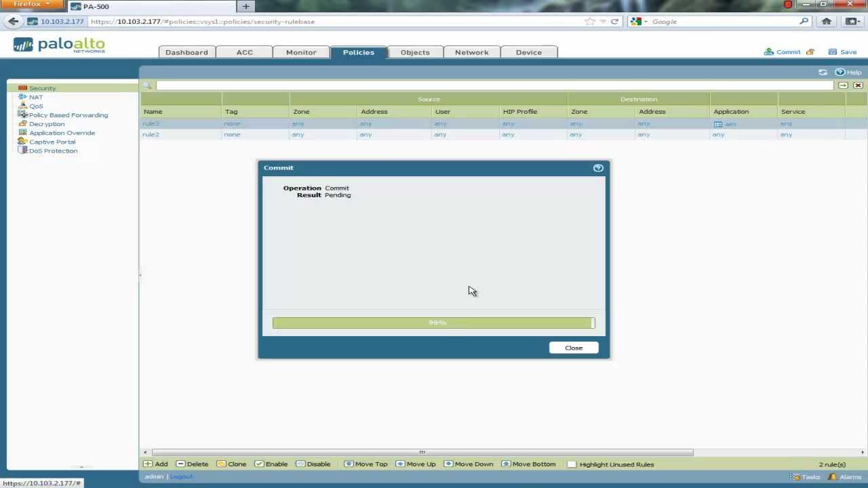This screenshot has width=868, height=488.
Task: Select rule2 name cell
Action: (180, 134)
